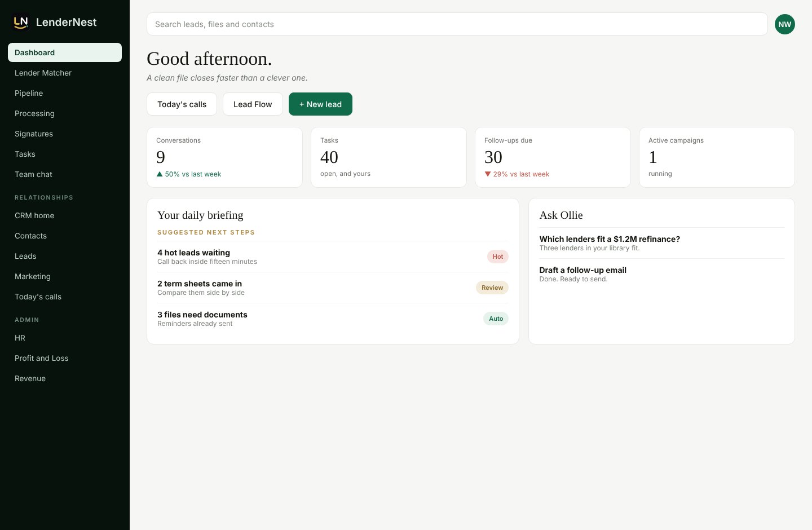This screenshot has width=812, height=530.
Task: Go to Lender Matcher
Action: pos(65,73)
